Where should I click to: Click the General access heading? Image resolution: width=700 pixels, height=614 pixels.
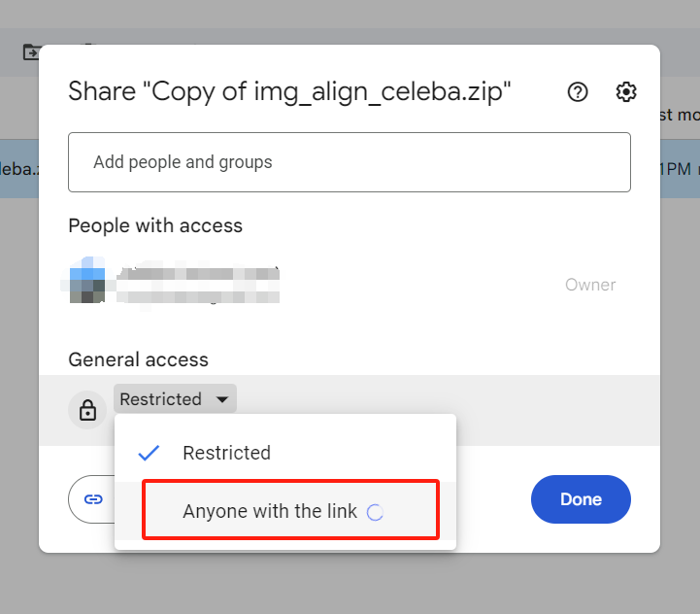point(138,359)
